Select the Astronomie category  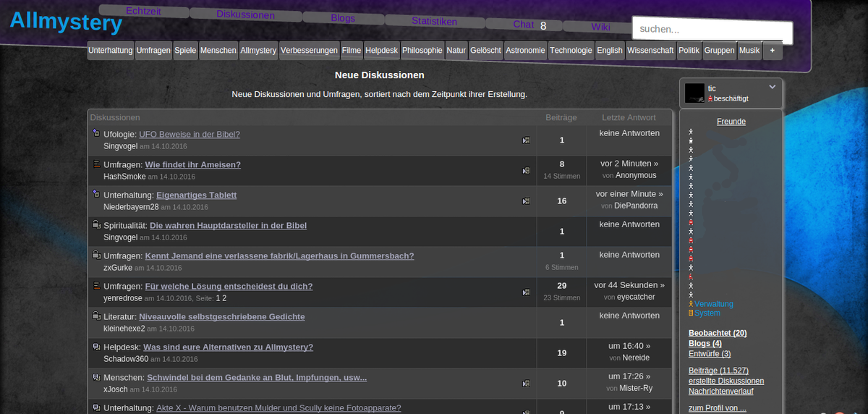(x=525, y=51)
